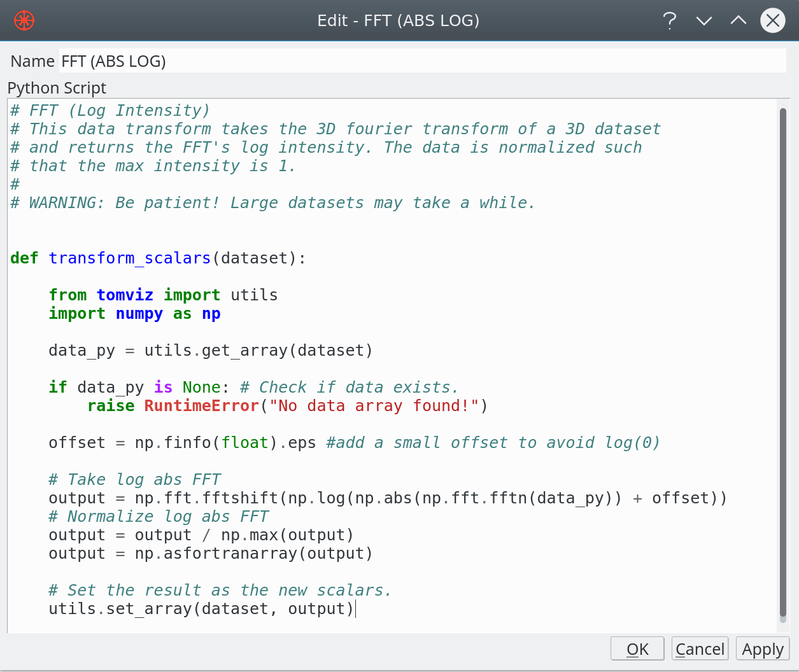Click the 'import numpy as np' line
The image size is (799, 672).
pos(134,314)
